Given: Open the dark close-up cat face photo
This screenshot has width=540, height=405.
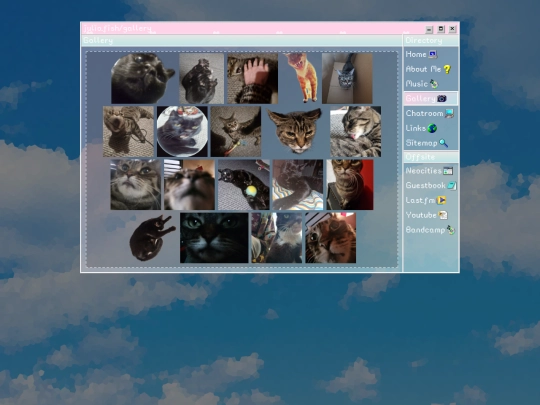Looking at the screenshot, I should coord(214,238).
